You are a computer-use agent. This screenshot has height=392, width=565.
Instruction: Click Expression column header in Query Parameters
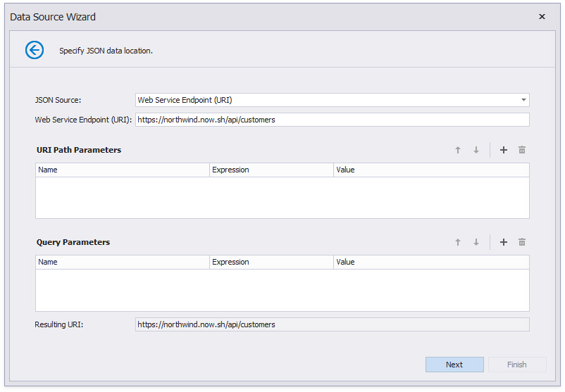click(271, 262)
